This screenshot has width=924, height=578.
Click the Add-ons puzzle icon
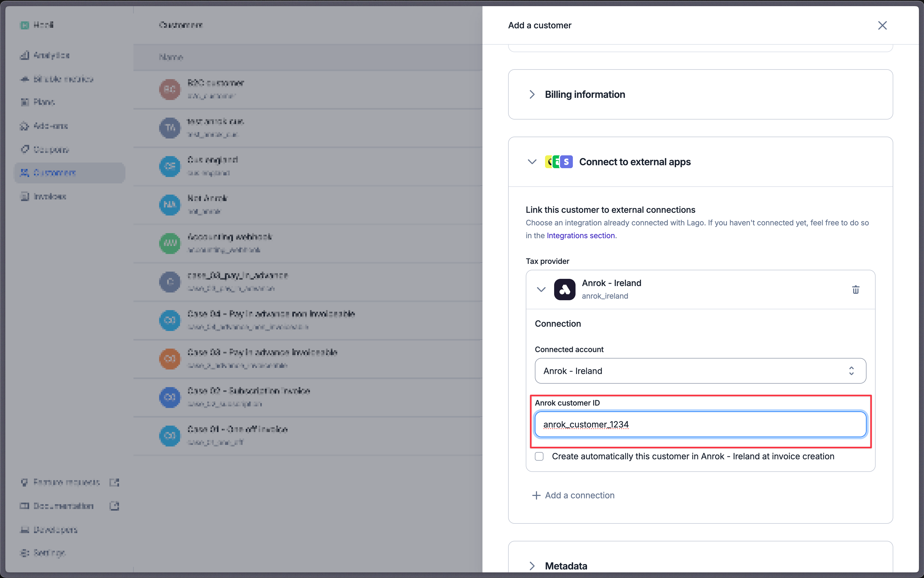[x=24, y=126]
